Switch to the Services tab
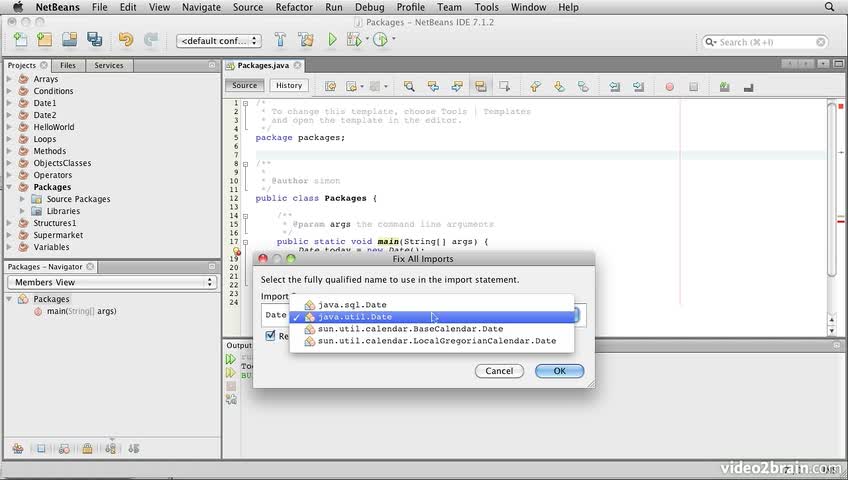The image size is (848, 480). (x=109, y=65)
